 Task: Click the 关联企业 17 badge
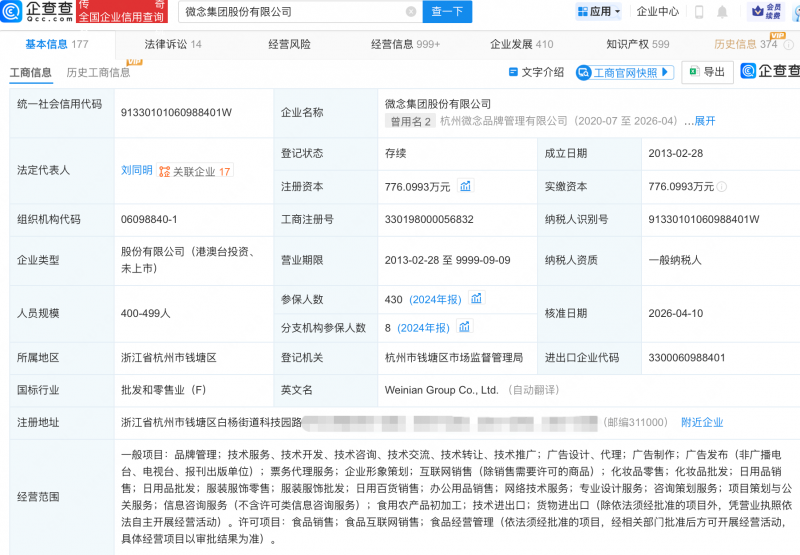[x=196, y=171]
